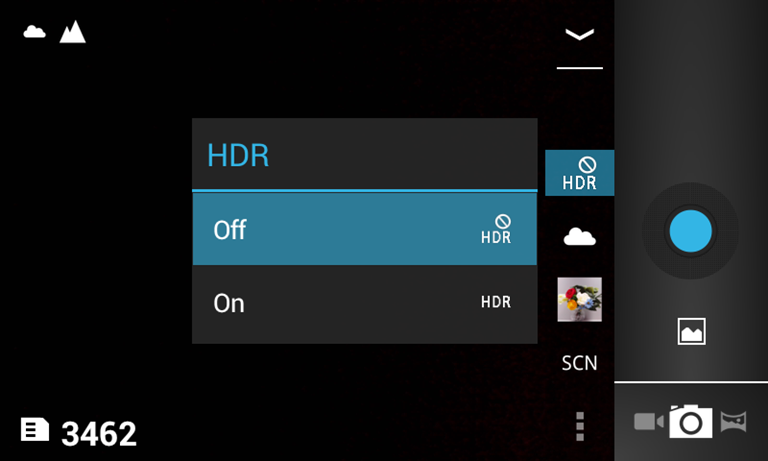Image resolution: width=768 pixels, height=461 pixels.
Task: Open the flower color effect thumbnail
Action: pos(579,299)
